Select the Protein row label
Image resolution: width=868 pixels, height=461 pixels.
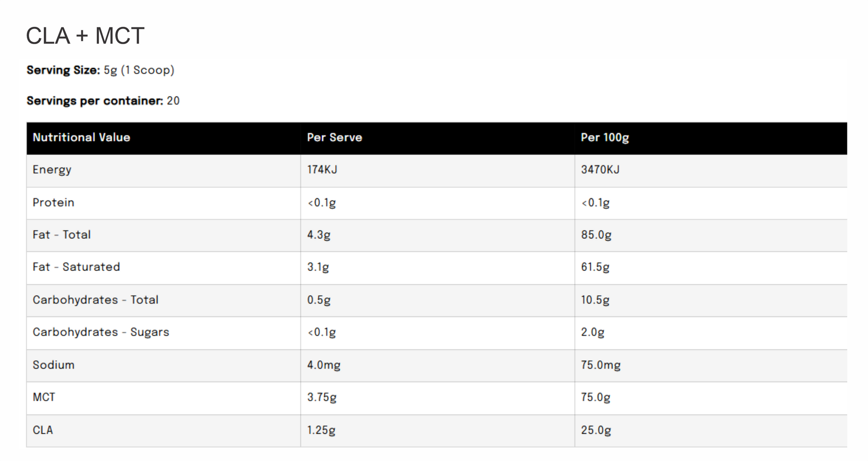[54, 203]
